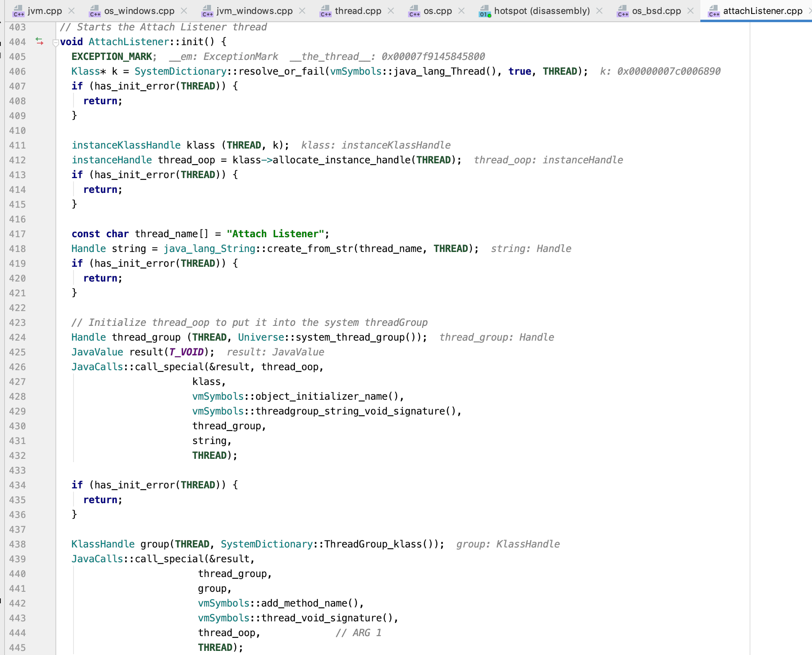Close the thread.cpp tab

(x=391, y=11)
